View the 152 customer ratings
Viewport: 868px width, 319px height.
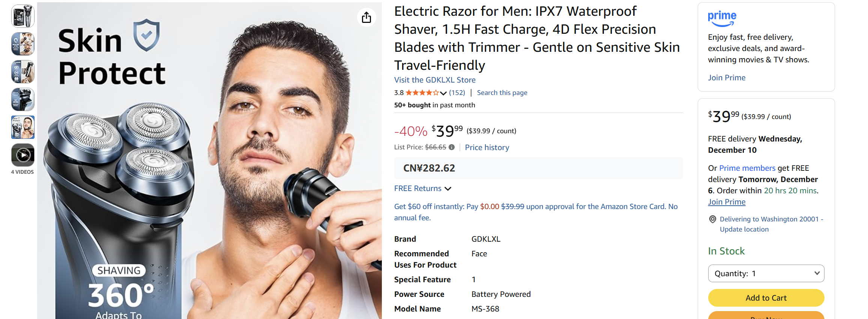coord(457,92)
